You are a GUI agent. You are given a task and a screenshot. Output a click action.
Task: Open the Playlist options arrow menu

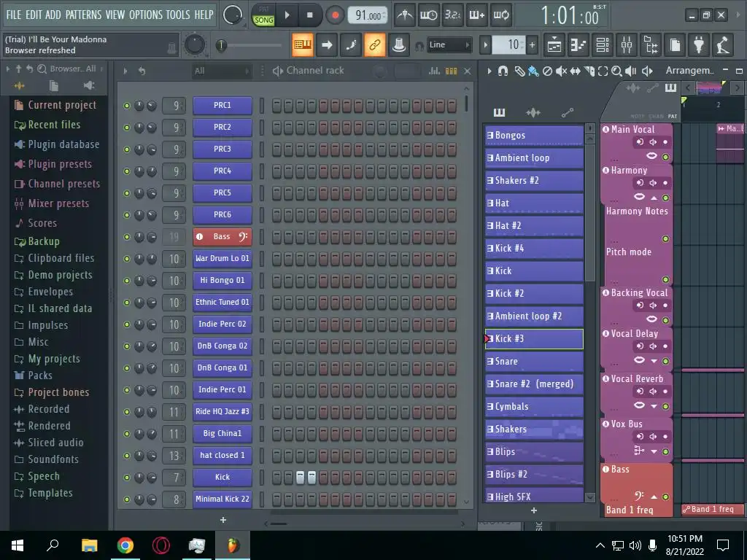489,71
